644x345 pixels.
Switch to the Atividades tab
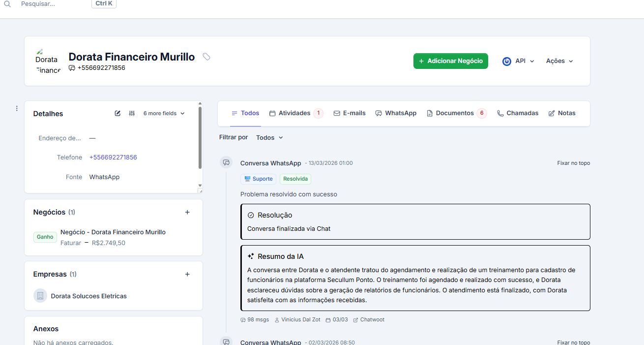294,113
